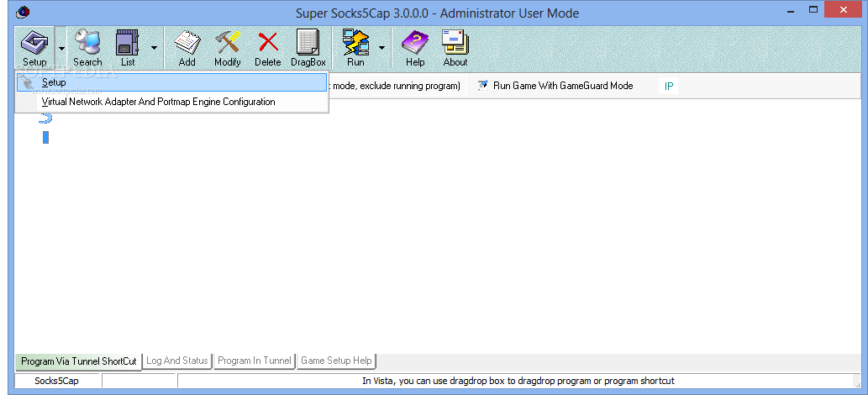Open the DragBox tool
Screen dimensions: 868x395
click(x=308, y=48)
